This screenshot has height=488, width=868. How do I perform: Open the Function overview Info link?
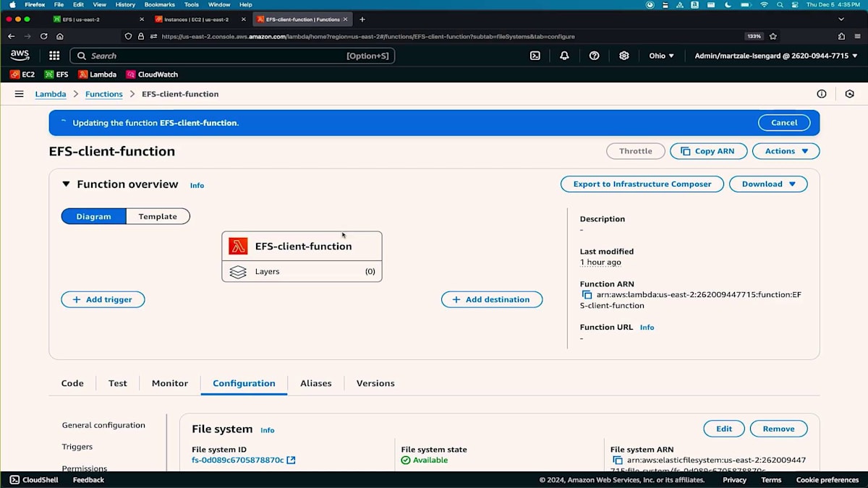[197, 186]
